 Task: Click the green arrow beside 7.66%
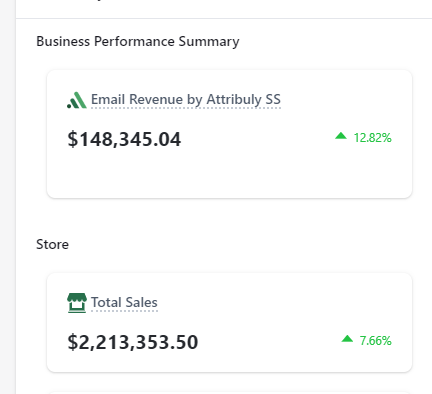tap(347, 339)
